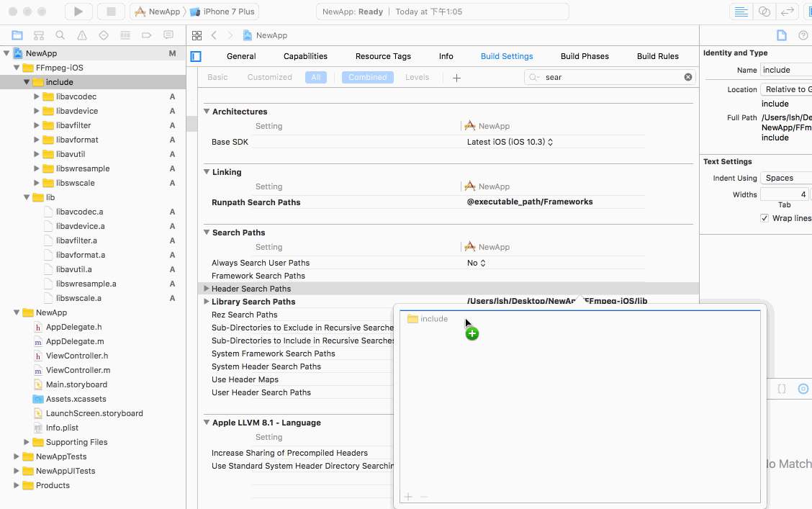
Task: Select the include entry in popover
Action: (x=427, y=319)
